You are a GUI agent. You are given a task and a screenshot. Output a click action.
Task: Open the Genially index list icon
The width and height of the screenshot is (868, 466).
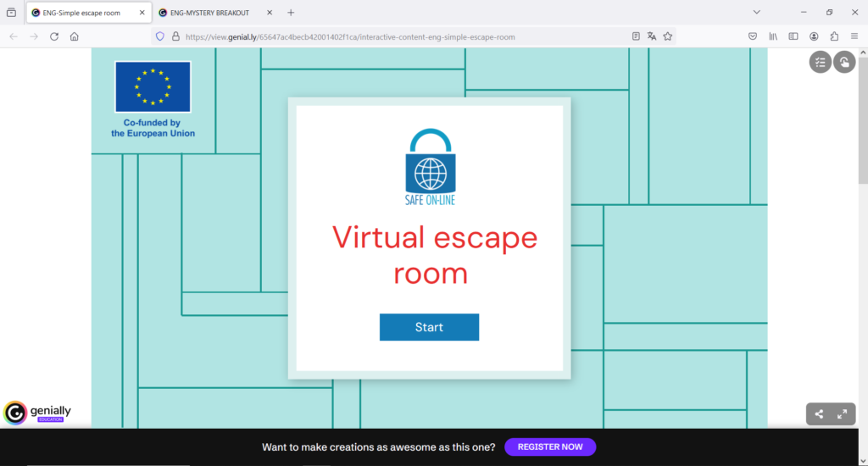coord(820,62)
